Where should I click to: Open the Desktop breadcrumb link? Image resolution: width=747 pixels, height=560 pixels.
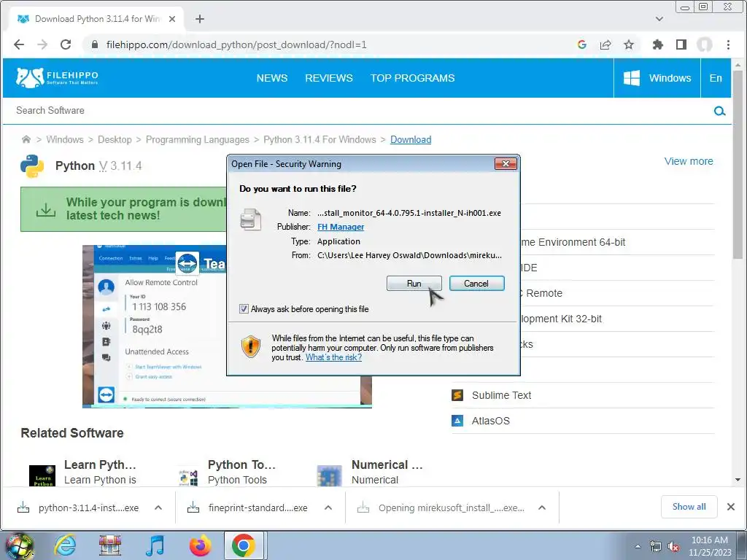[115, 139]
